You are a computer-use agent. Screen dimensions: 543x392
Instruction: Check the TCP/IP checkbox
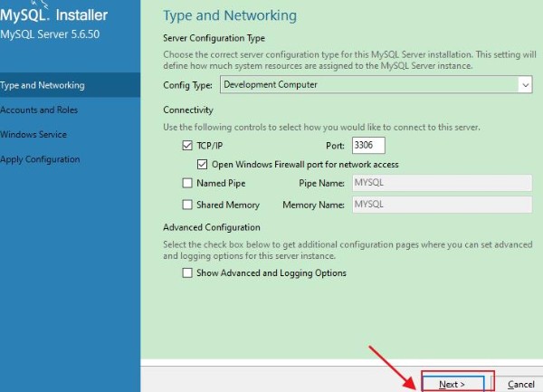187,146
